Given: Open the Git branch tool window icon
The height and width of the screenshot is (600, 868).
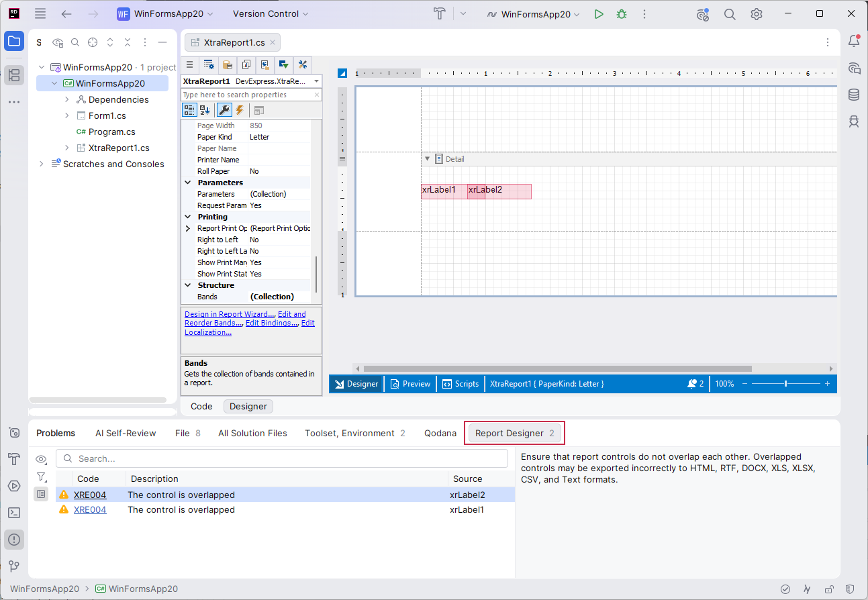Looking at the screenshot, I should pos(14,566).
